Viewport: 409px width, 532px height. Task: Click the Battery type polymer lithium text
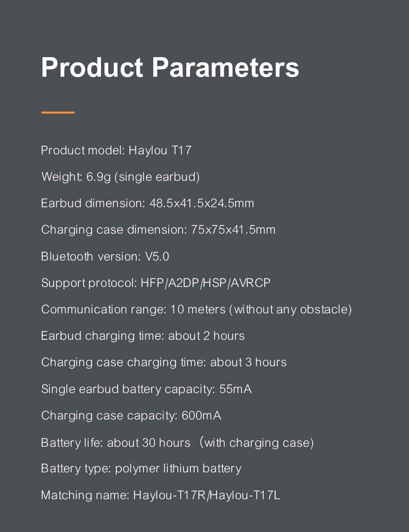coord(141,468)
